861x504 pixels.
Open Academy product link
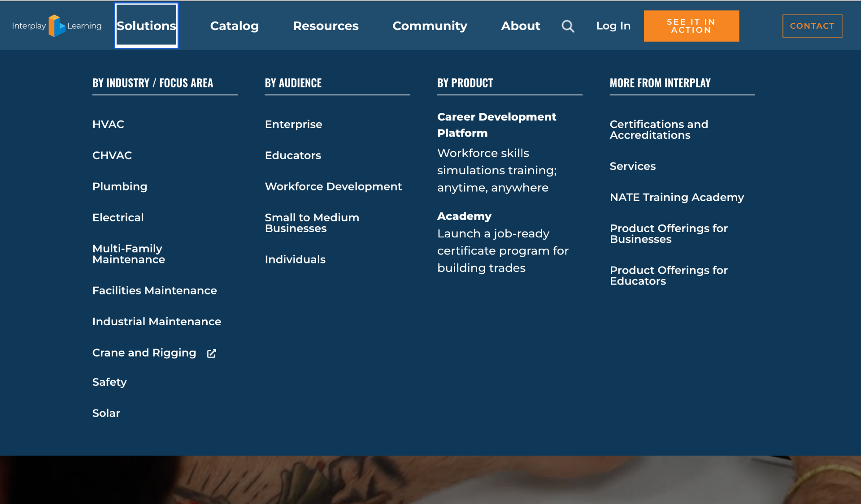[464, 216]
